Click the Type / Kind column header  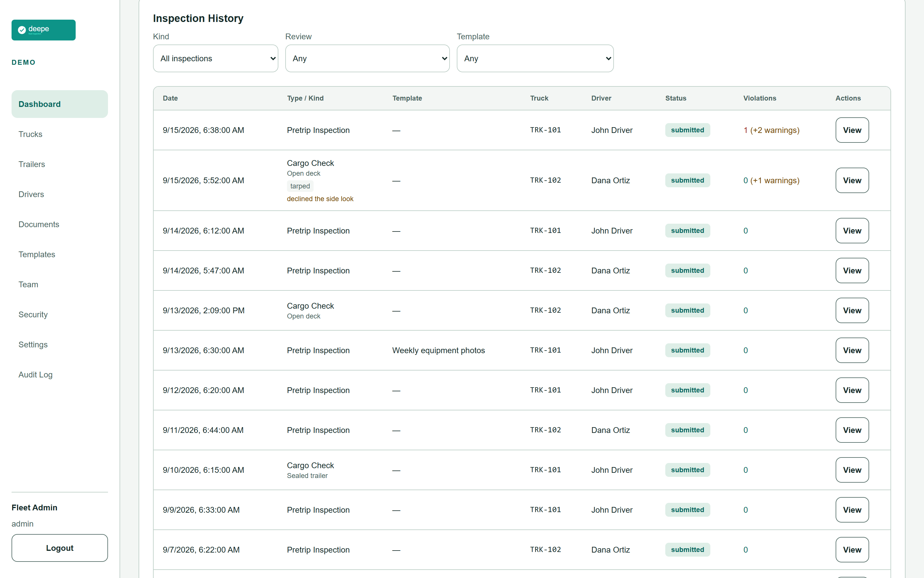point(305,98)
